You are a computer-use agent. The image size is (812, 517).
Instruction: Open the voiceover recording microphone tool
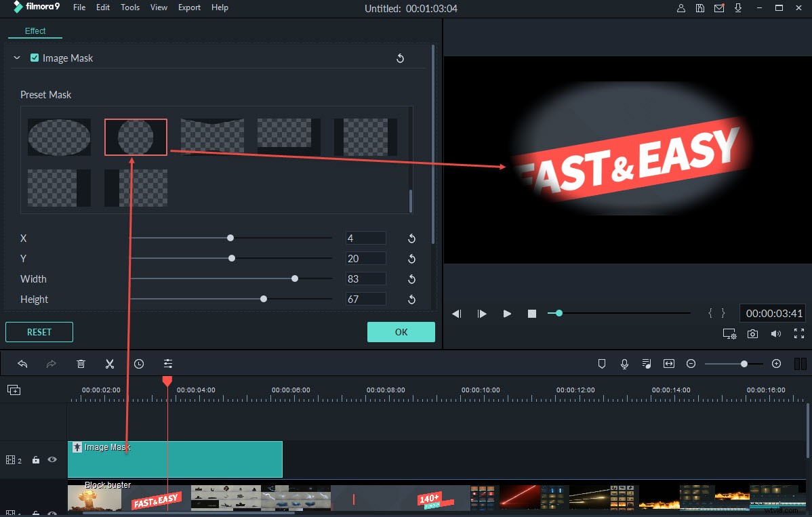click(624, 364)
